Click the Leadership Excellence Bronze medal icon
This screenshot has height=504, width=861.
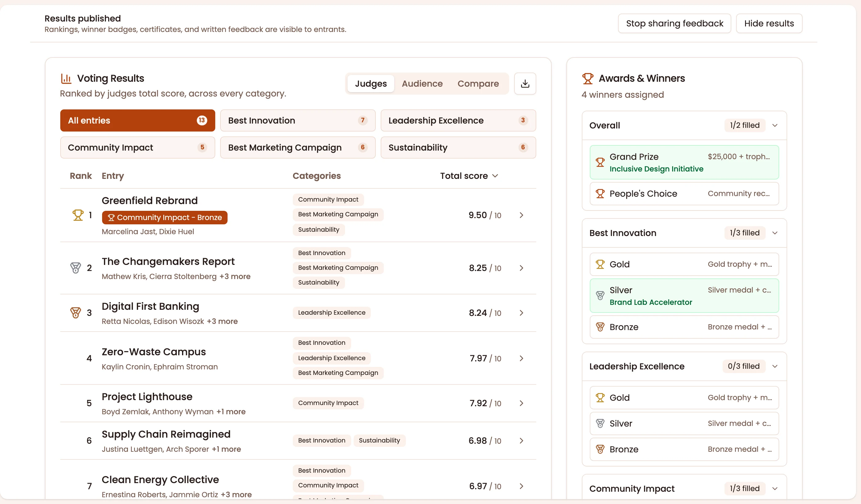coord(600,449)
